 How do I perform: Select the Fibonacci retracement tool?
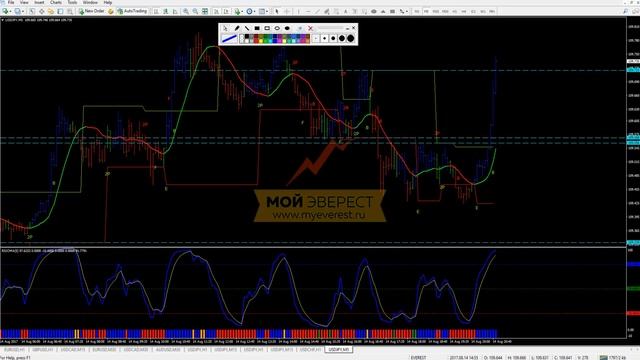point(336,11)
